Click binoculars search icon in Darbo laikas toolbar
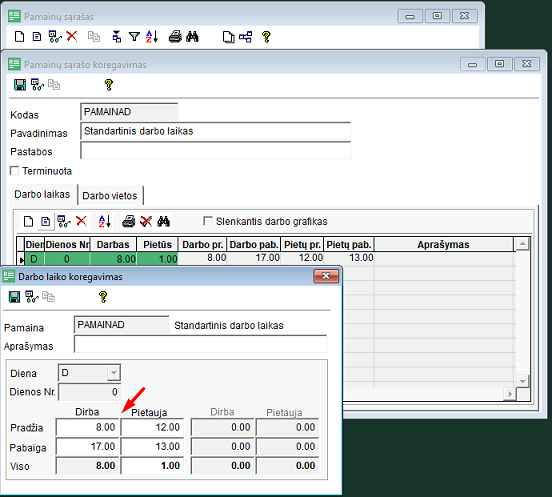This screenshot has width=552, height=497. tap(164, 221)
